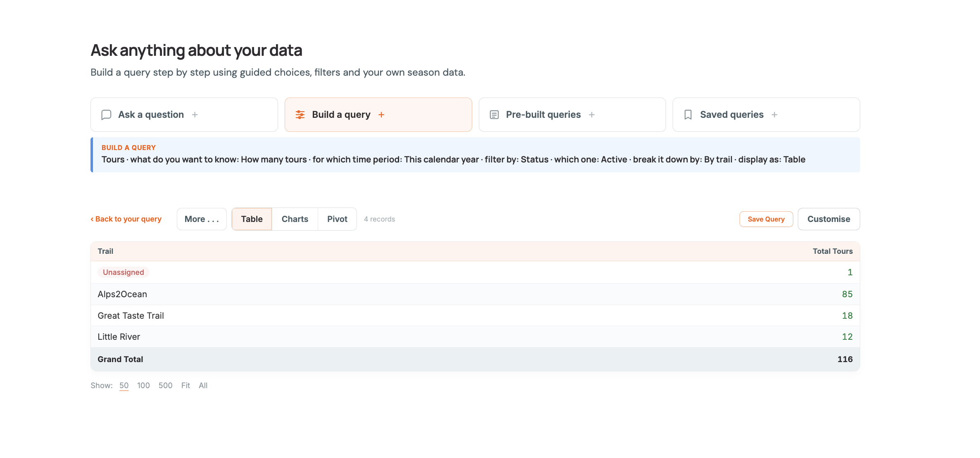Image resolution: width=980 pixels, height=458 pixels.
Task: Go back via Back to your query link
Action: tap(126, 219)
